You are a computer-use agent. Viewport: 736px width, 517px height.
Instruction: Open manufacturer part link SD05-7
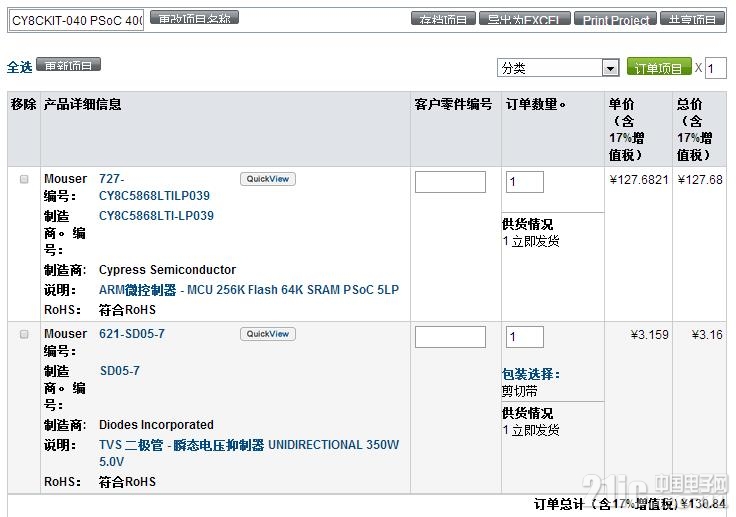(120, 370)
